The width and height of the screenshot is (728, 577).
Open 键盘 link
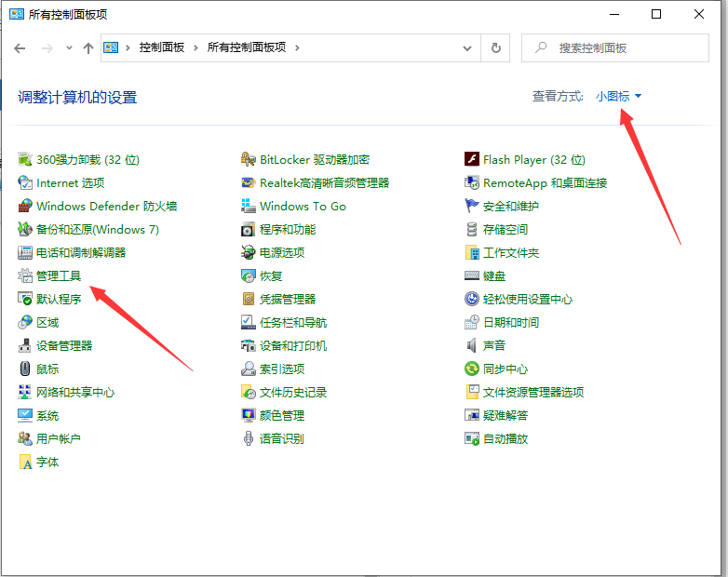(x=494, y=275)
